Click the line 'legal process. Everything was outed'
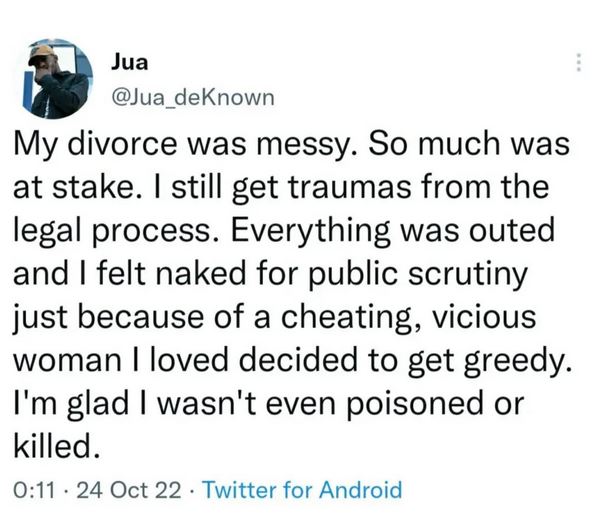 coord(284,231)
